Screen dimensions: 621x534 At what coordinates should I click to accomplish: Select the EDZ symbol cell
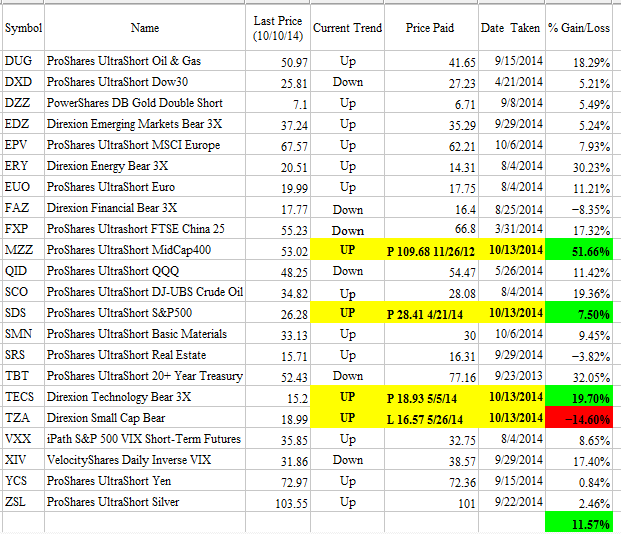click(23, 124)
